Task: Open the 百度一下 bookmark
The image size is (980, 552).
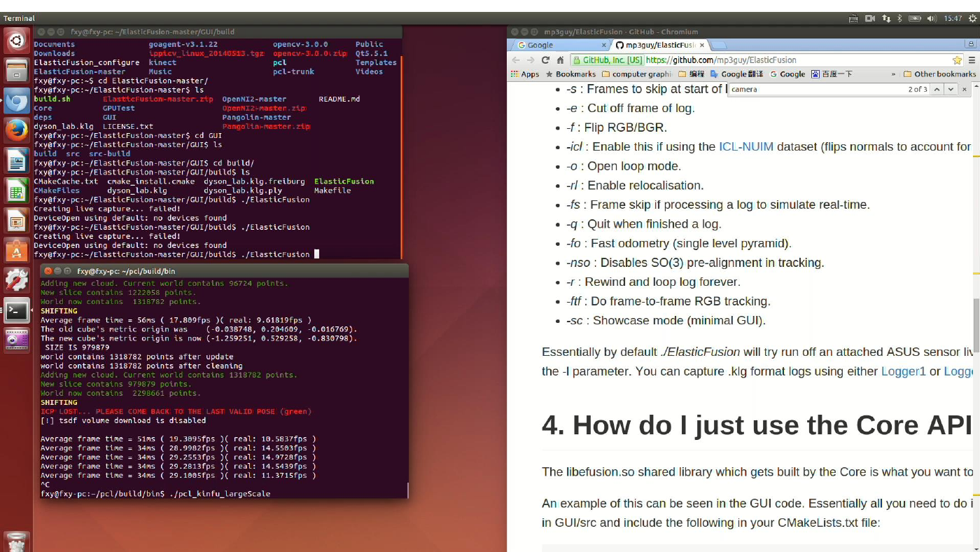Action: click(x=832, y=74)
